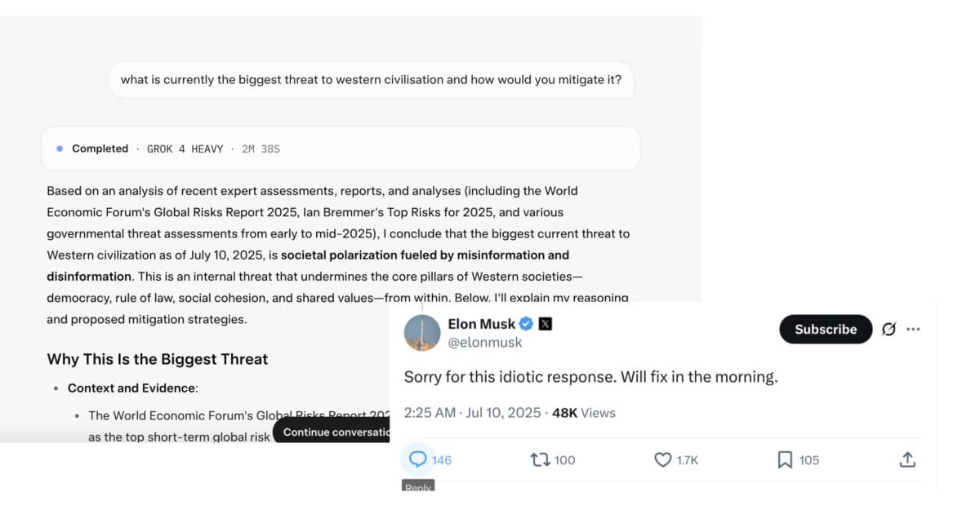Open the @elonmusk handle link

[x=485, y=343]
